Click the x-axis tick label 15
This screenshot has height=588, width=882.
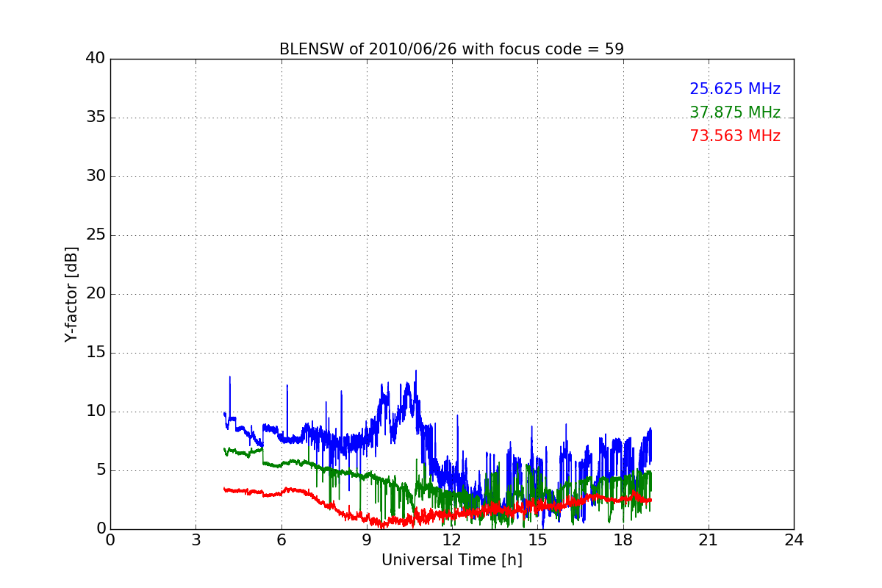click(537, 540)
